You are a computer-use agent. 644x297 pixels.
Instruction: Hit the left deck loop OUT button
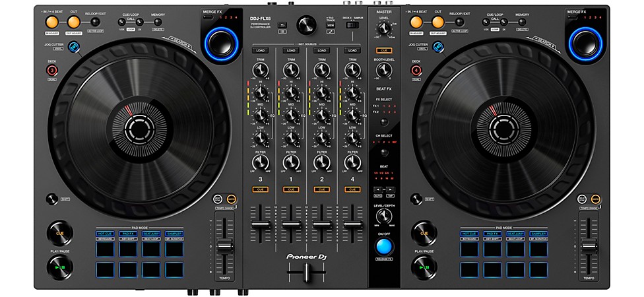(x=74, y=22)
